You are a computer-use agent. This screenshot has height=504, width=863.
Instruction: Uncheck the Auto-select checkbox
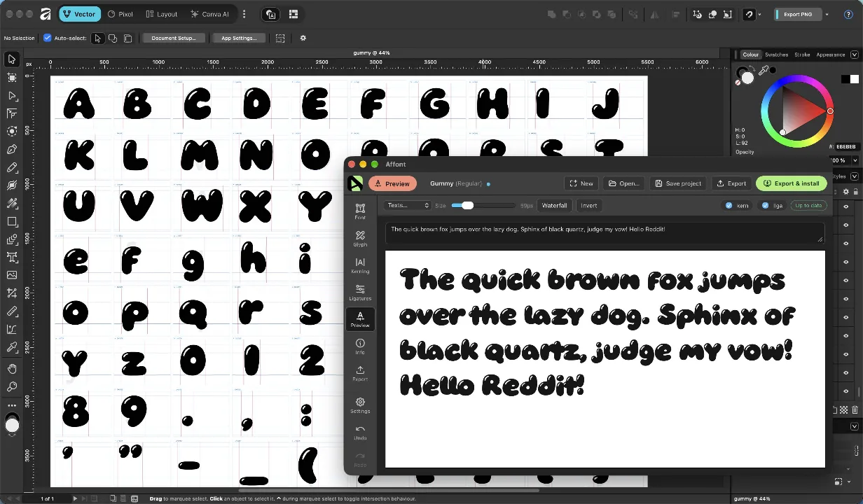click(48, 38)
